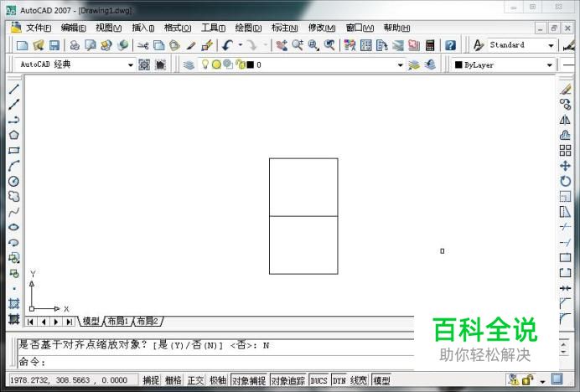Image resolution: width=580 pixels, height=392 pixels.
Task: Select the Rectangle draw tool
Action: (x=14, y=151)
